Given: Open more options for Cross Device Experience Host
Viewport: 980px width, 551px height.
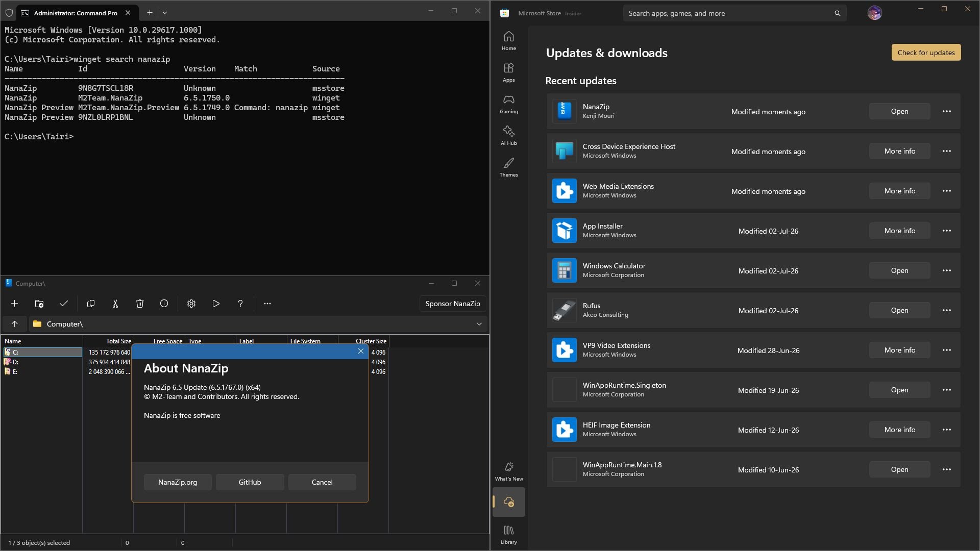Looking at the screenshot, I should [x=947, y=151].
